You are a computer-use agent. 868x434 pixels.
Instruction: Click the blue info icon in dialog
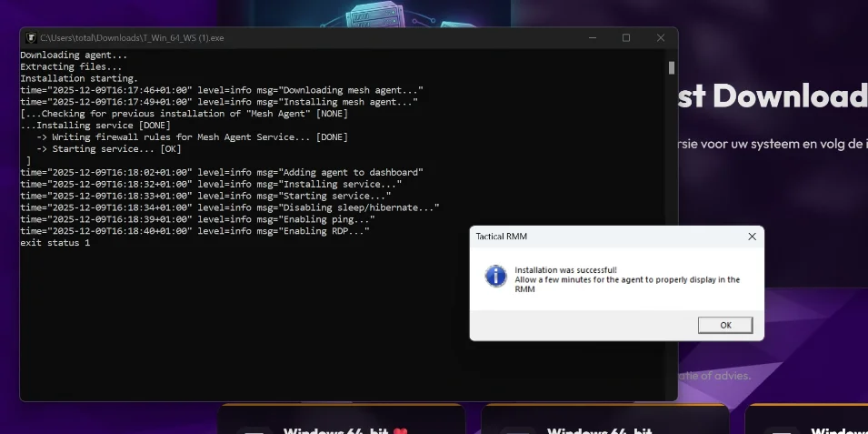496,276
